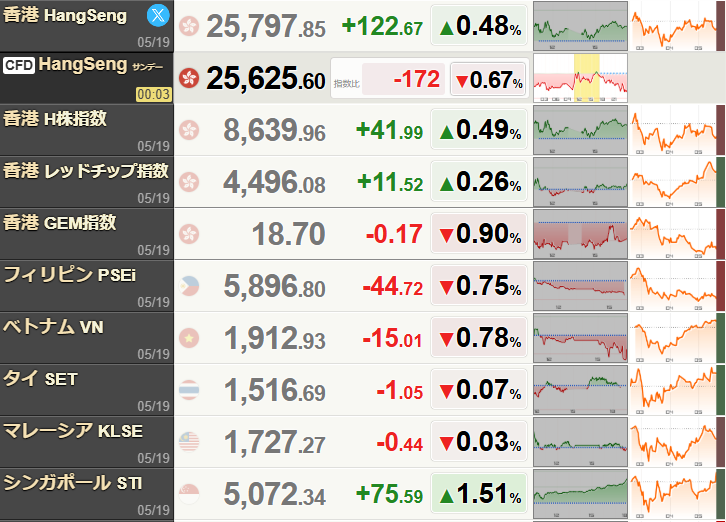The width and height of the screenshot is (726, 522).
Task: Click the flag icon in GEM指数 row
Action: tap(189, 234)
